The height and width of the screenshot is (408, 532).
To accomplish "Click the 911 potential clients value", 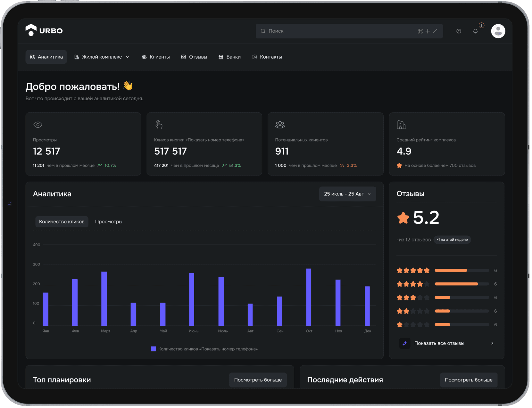I will click(282, 151).
